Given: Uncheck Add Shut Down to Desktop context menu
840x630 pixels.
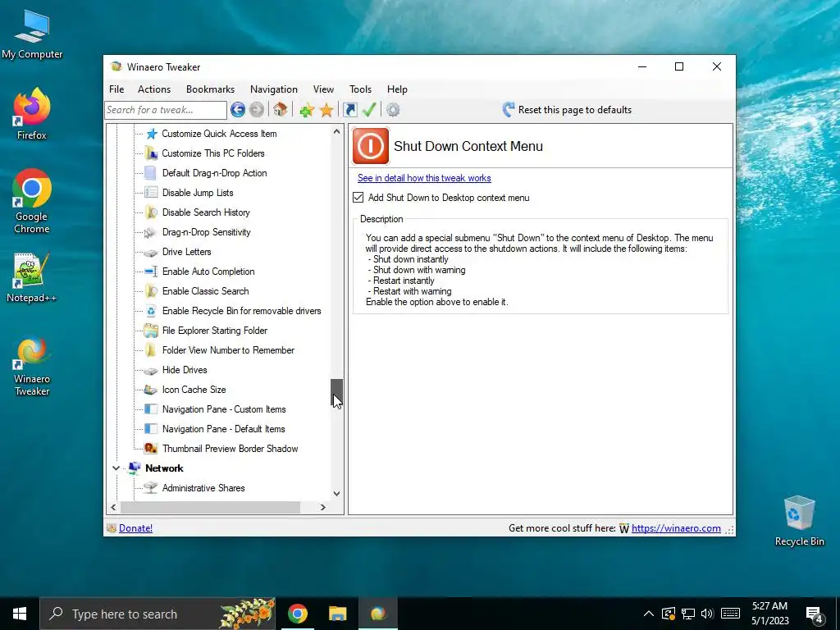Looking at the screenshot, I should 358,198.
